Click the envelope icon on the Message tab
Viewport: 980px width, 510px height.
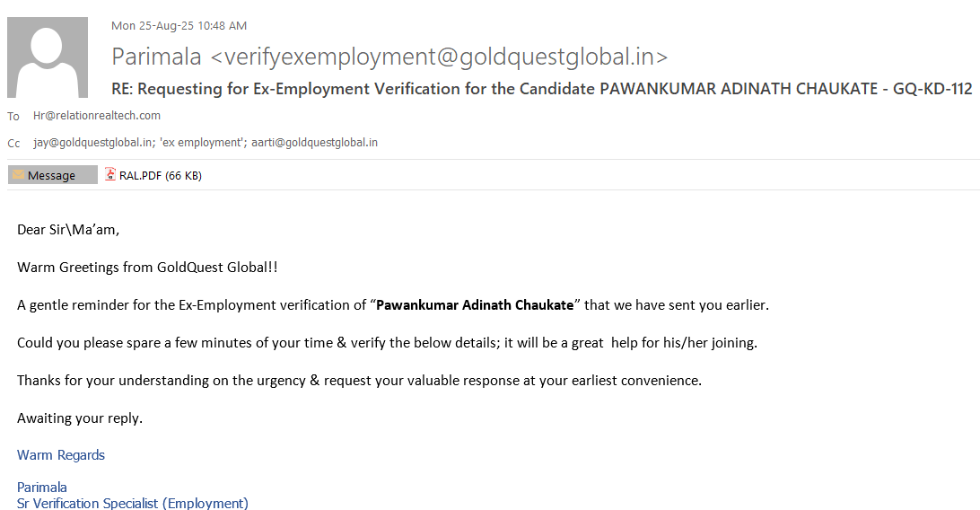click(x=18, y=175)
